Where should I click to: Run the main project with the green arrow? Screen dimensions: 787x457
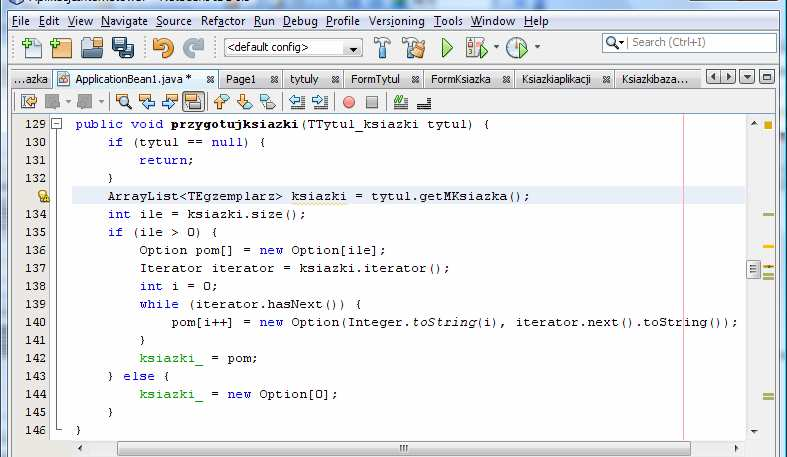point(447,48)
